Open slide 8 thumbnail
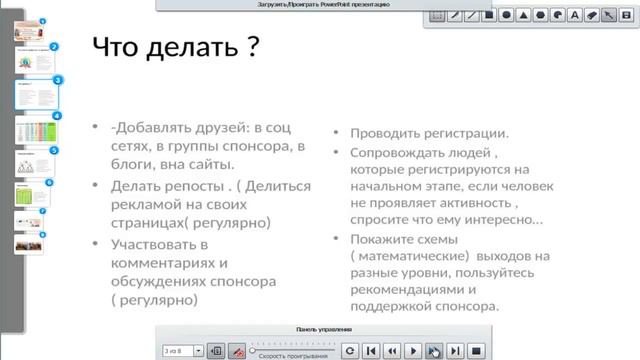Image resolution: width=640 pixels, height=360 pixels. pos(29,245)
